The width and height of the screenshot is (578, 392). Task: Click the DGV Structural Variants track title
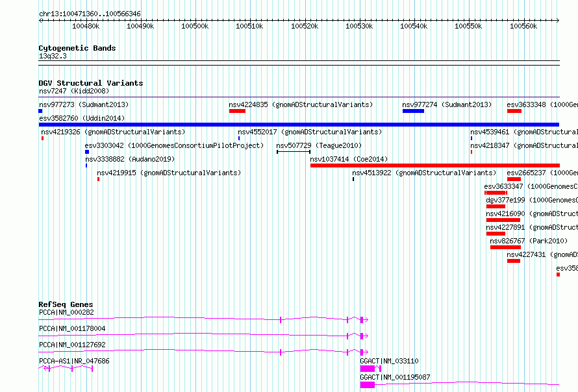[91, 83]
